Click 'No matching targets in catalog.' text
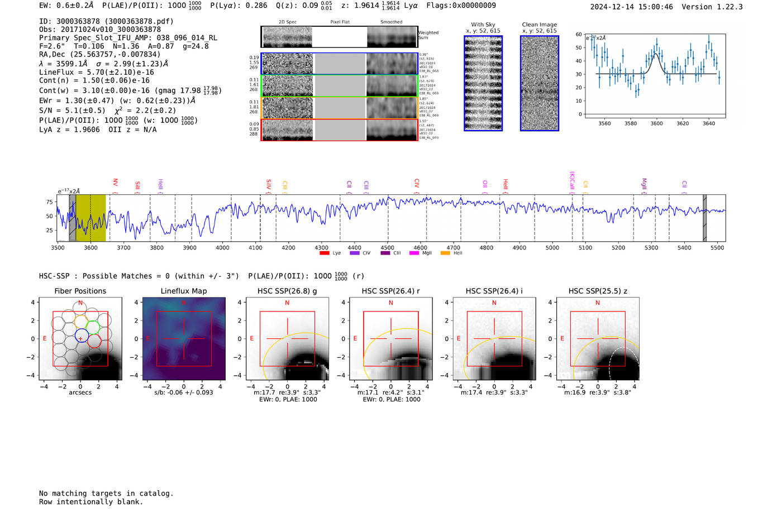 point(106,493)
